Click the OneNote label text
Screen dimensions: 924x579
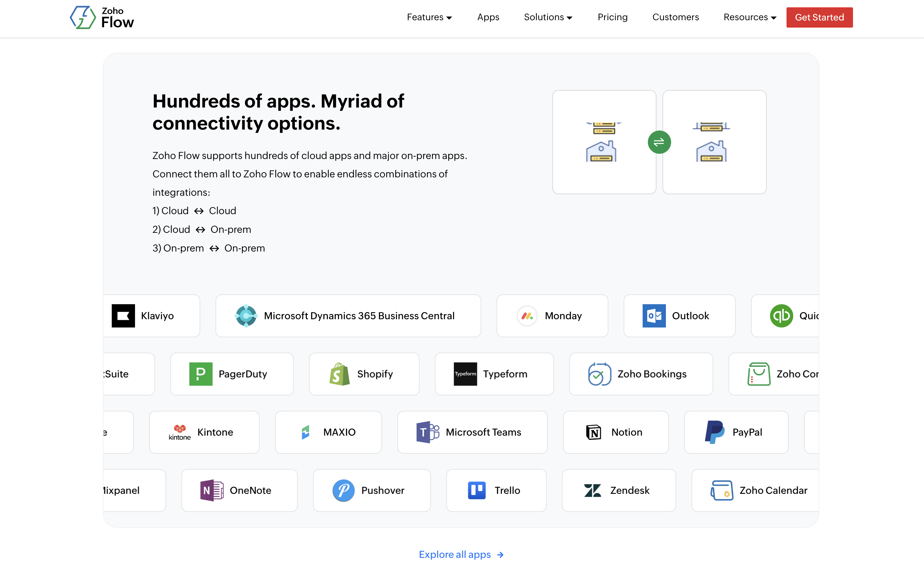coord(250,490)
